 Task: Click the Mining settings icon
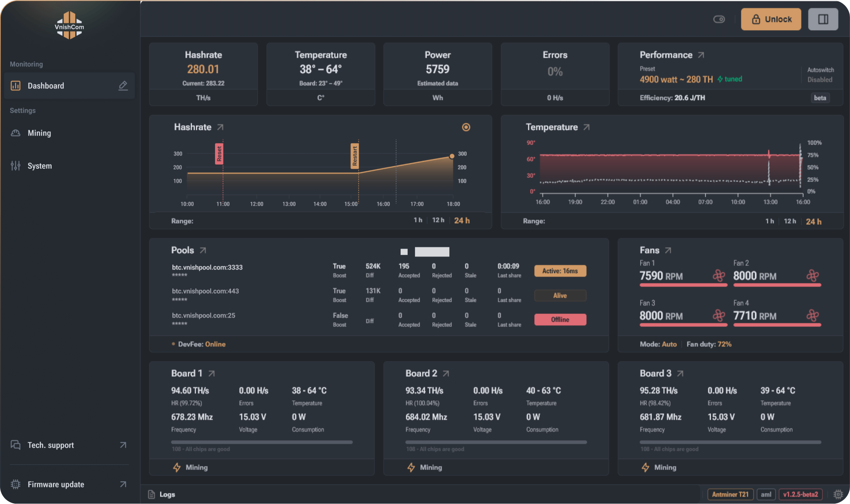[x=15, y=132]
